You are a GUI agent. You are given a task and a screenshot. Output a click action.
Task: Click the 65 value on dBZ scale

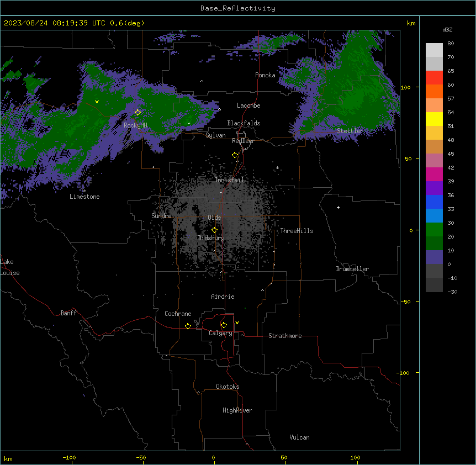coord(451,71)
